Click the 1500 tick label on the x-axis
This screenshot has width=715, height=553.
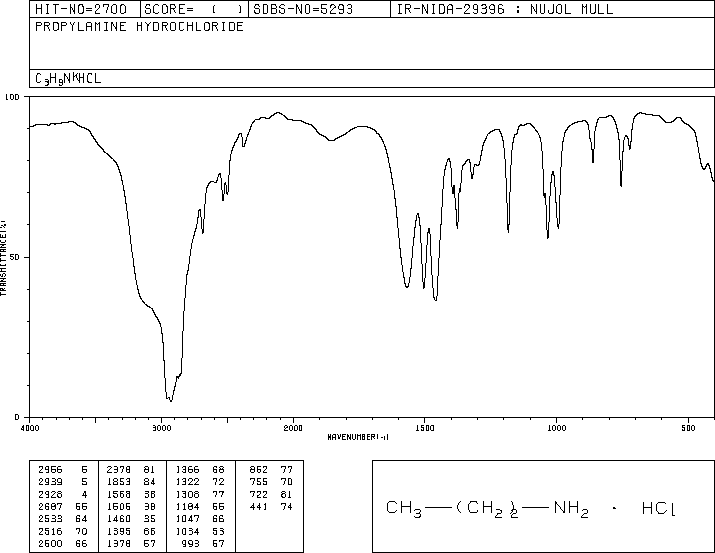tap(425, 428)
